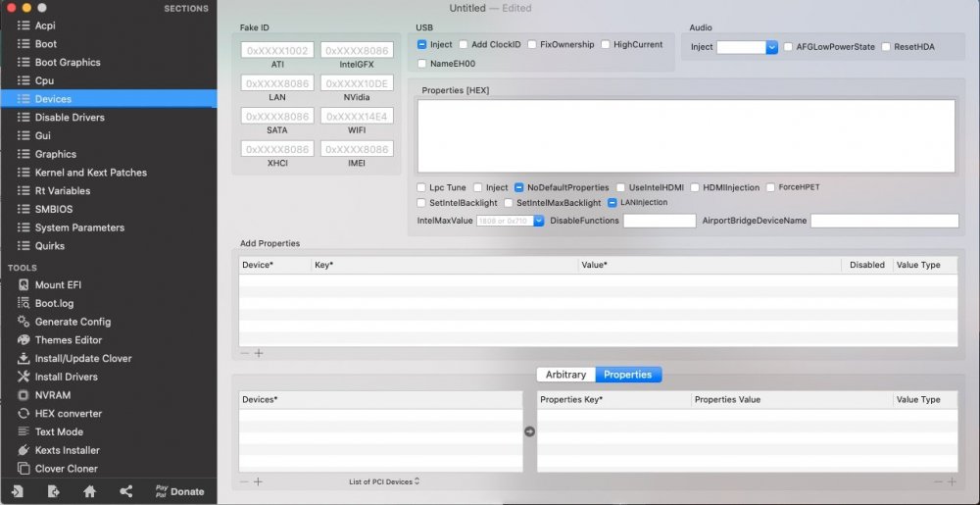The width and height of the screenshot is (980, 505).
Task: Enable the FixOwnership checkbox
Action: click(x=531, y=45)
